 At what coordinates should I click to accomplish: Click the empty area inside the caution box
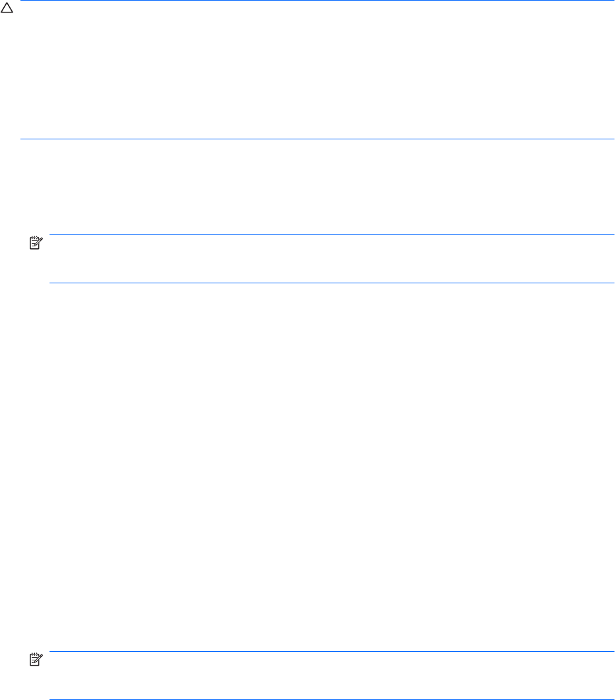tap(317, 69)
